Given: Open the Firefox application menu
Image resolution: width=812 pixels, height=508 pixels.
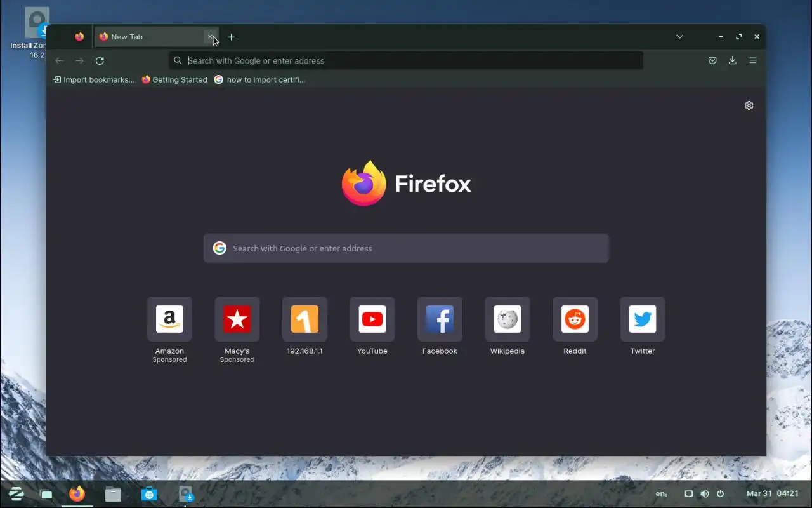Looking at the screenshot, I should (753, 60).
